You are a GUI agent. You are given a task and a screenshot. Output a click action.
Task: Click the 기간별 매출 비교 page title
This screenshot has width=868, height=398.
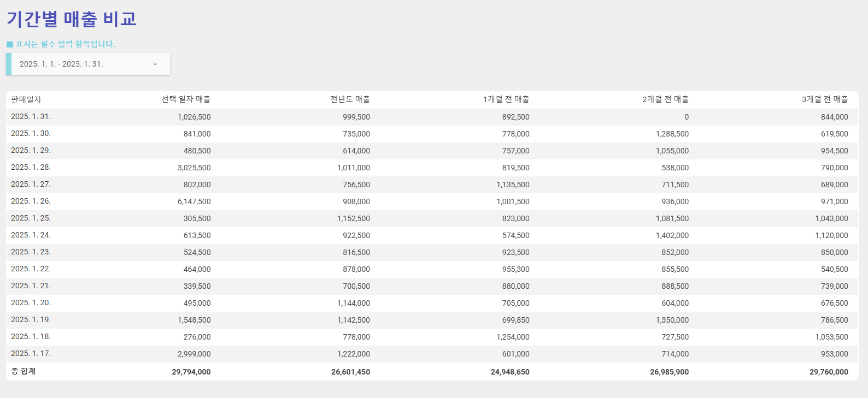72,19
